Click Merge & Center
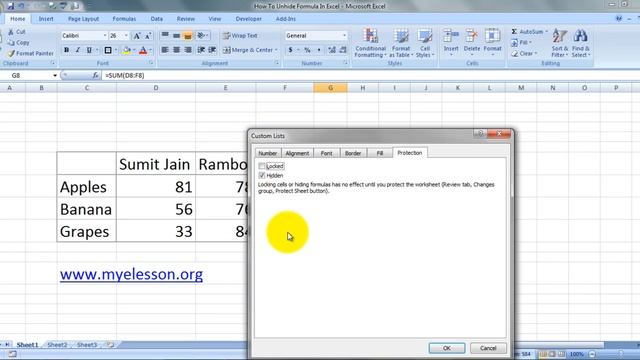Viewport: 640px width, 360px height. [248, 50]
